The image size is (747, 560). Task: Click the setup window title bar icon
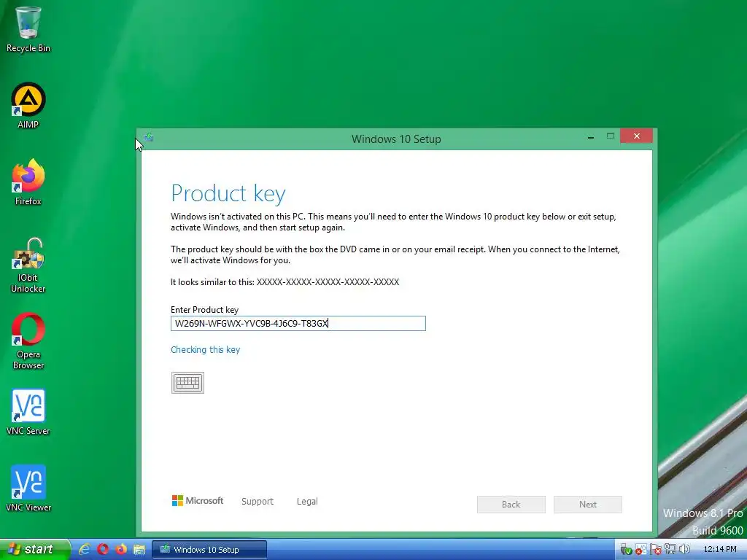tap(149, 138)
